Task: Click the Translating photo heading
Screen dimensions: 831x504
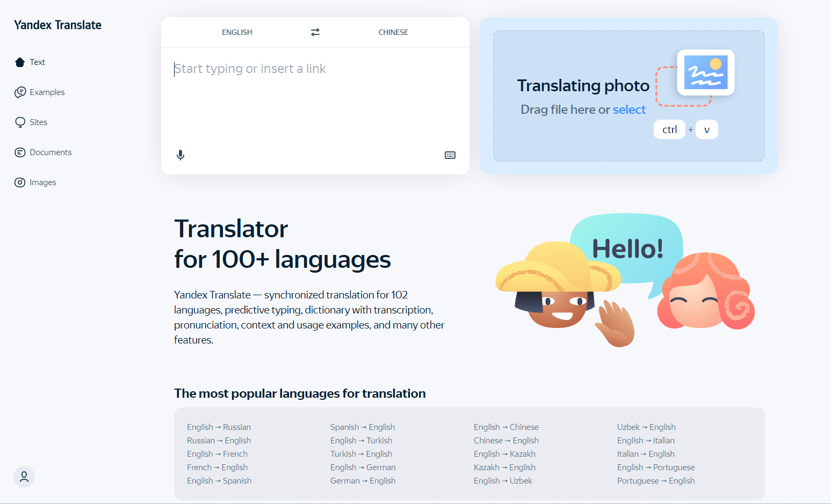Action: pos(583,86)
